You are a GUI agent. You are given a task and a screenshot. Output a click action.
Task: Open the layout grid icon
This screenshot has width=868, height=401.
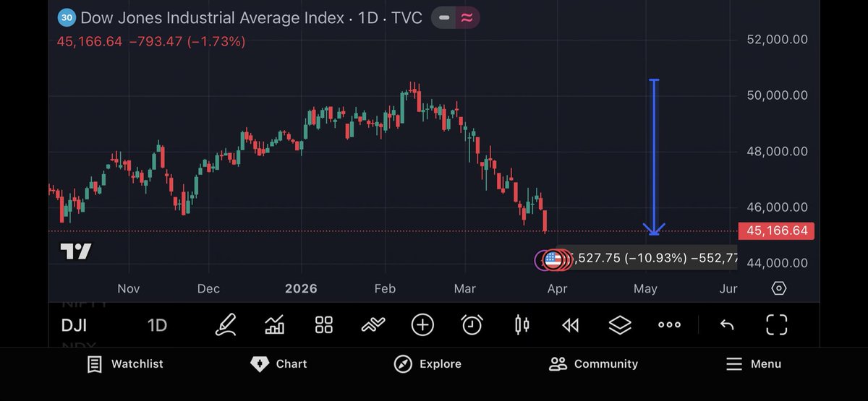[x=324, y=325]
